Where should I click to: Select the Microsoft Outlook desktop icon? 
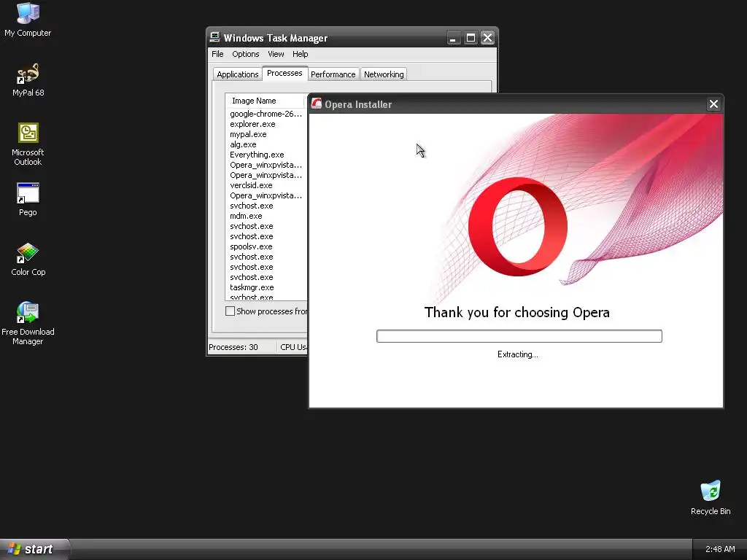tap(28, 144)
